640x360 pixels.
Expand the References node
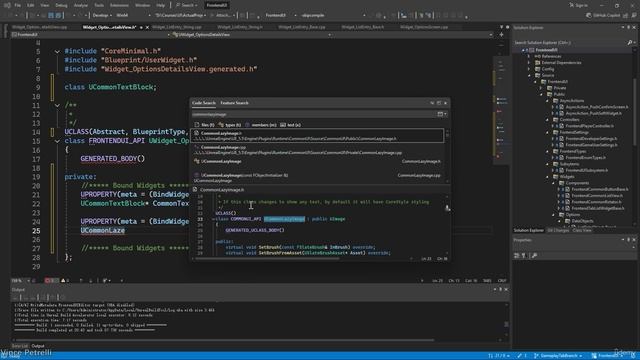tap(529, 56)
